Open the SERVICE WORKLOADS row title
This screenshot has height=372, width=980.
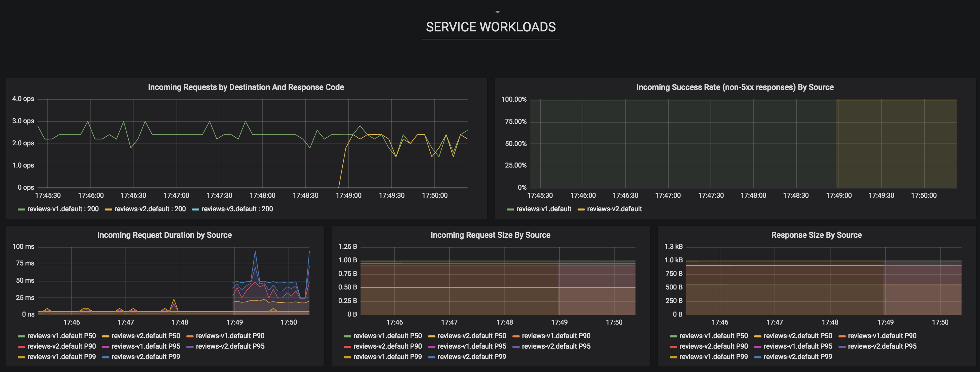(490, 27)
